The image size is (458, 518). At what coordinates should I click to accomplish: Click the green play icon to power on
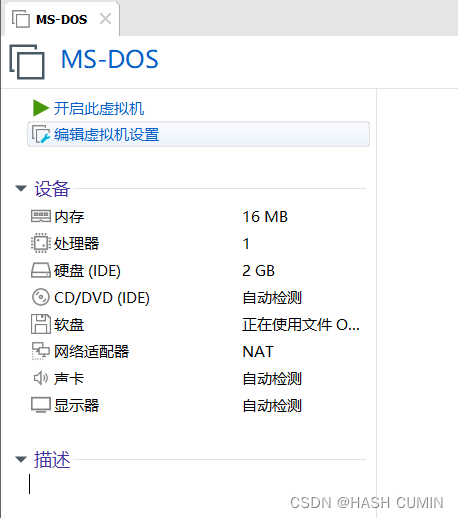coord(41,108)
